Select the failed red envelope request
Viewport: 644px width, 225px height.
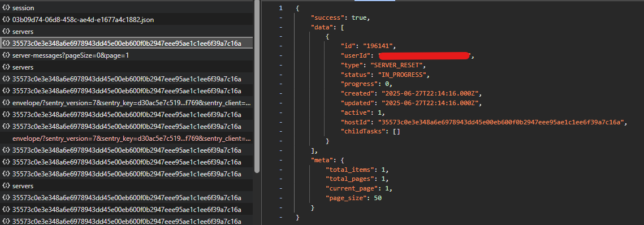[127, 139]
